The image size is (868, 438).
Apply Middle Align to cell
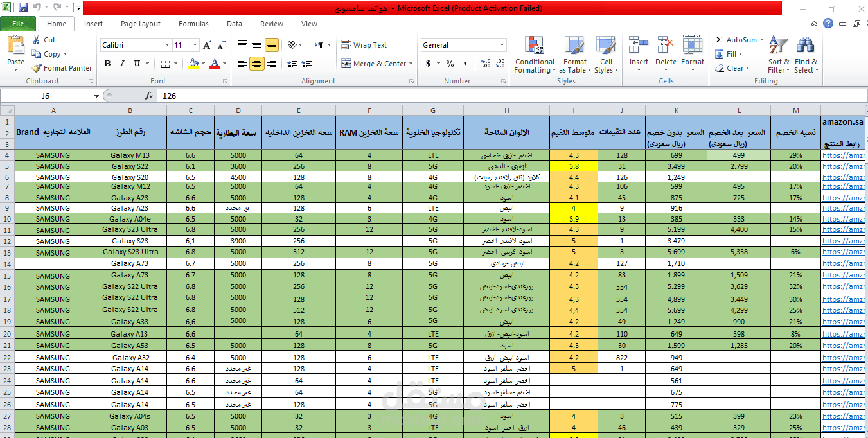tap(256, 45)
